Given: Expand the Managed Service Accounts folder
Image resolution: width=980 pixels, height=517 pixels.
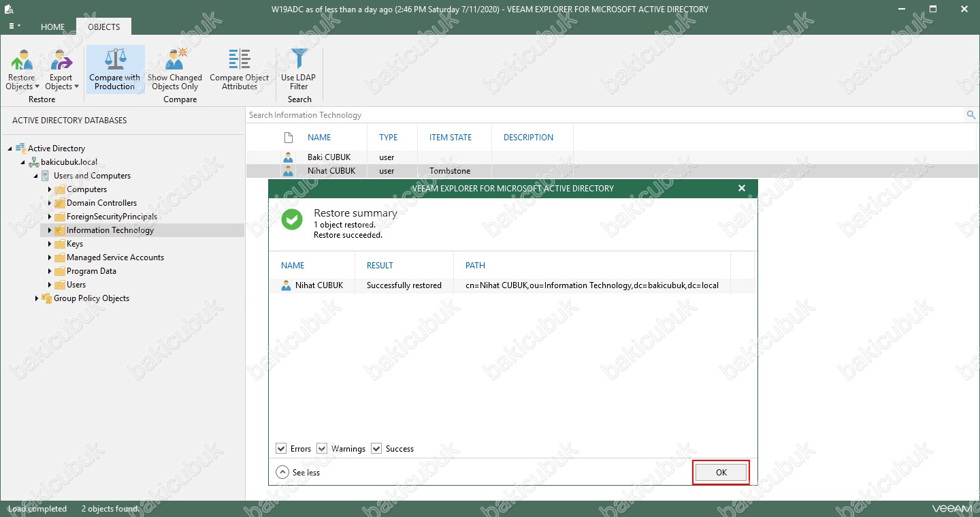Looking at the screenshot, I should click(x=50, y=257).
